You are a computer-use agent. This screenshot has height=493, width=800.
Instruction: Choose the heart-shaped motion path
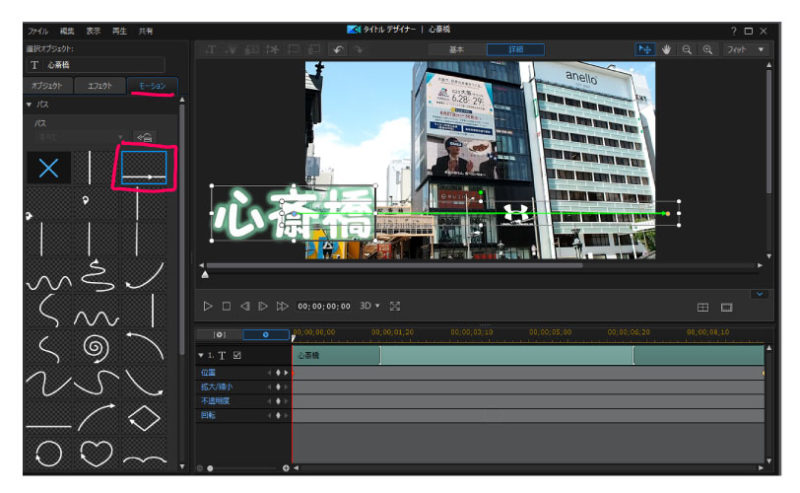coord(98,451)
